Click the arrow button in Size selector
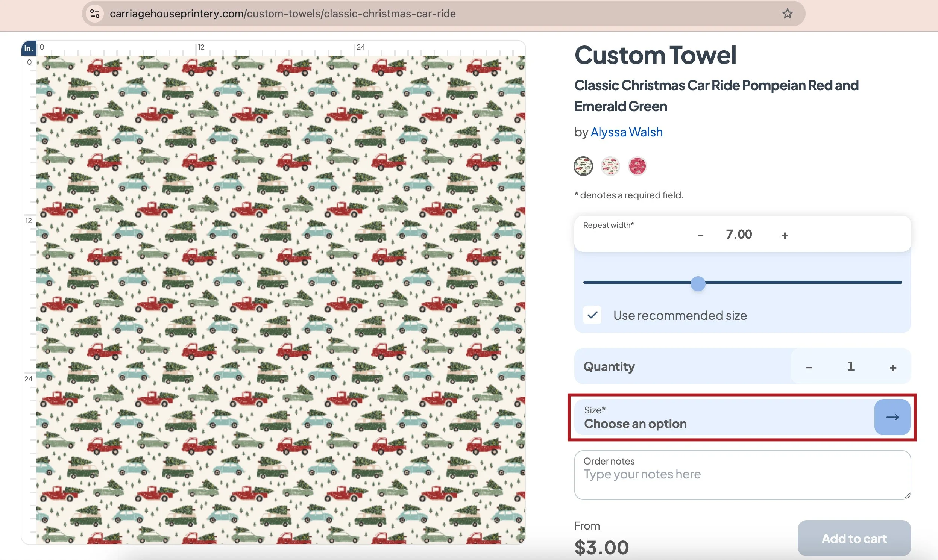The image size is (938, 560). 892,417
